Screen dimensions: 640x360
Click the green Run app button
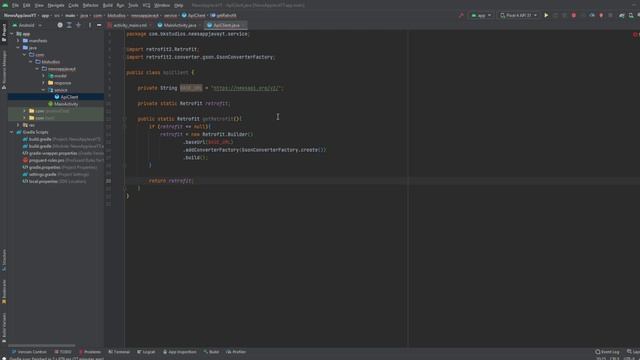click(x=546, y=16)
